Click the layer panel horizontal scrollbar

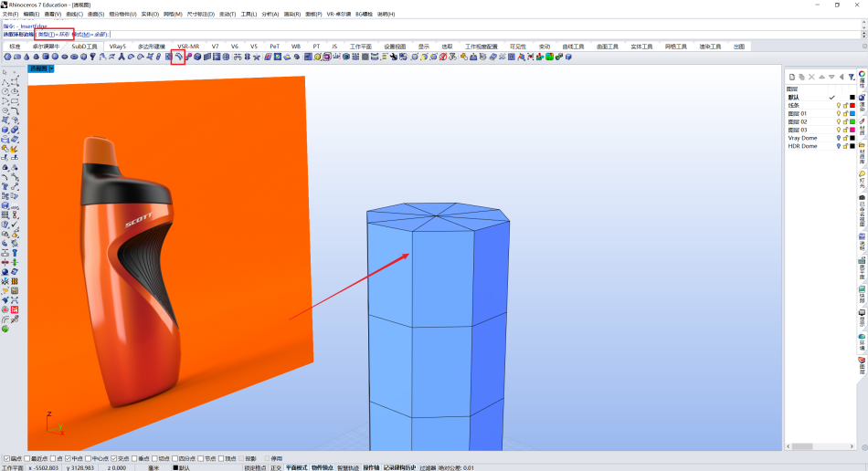(821, 446)
